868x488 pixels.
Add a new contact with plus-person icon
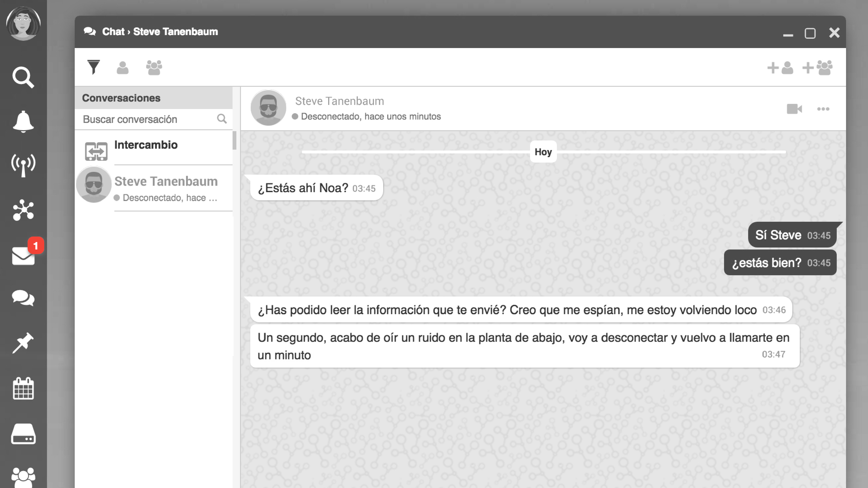pyautogui.click(x=780, y=68)
